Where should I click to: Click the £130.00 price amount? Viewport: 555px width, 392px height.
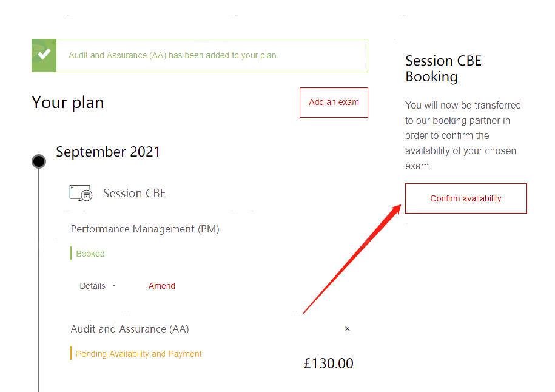click(x=329, y=363)
